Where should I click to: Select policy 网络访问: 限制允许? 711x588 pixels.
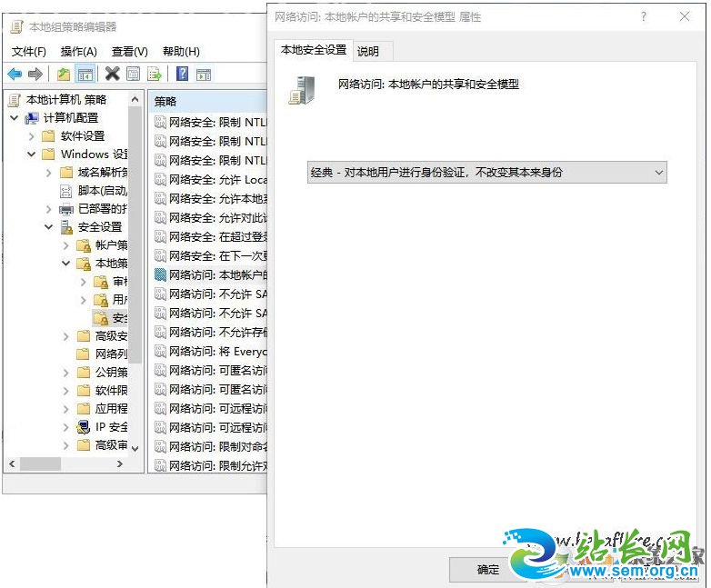coord(211,465)
